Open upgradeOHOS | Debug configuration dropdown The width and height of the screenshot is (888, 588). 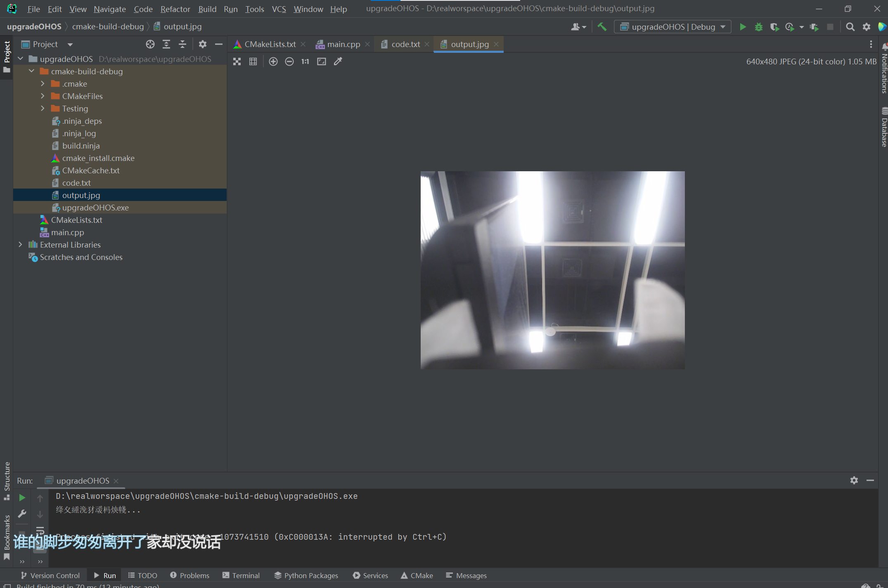(x=673, y=27)
